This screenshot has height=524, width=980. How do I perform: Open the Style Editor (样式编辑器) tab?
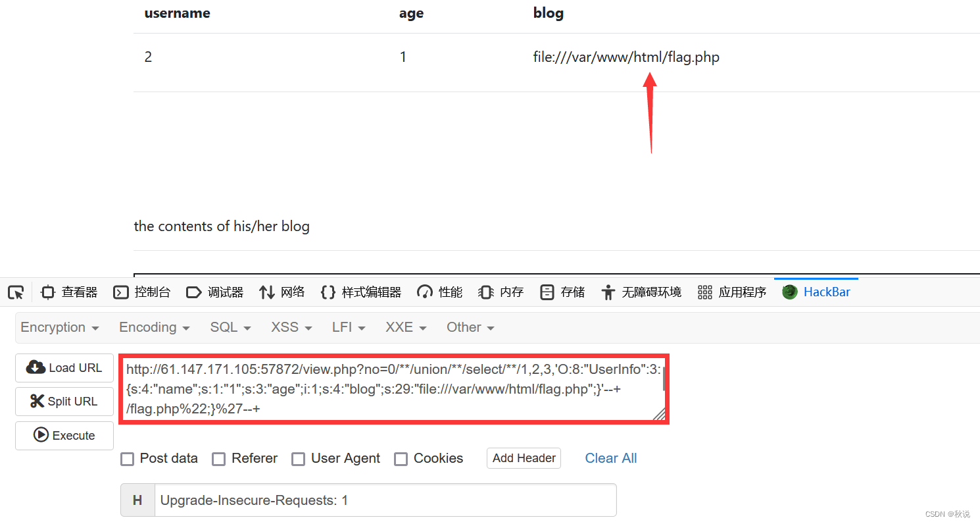(361, 292)
